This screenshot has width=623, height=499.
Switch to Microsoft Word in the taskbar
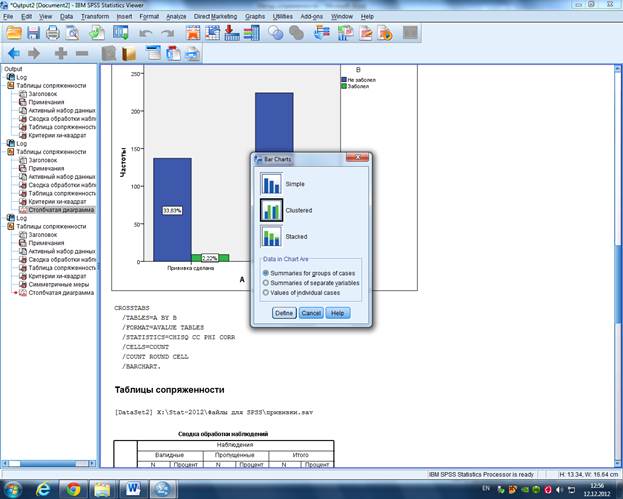pos(132,489)
